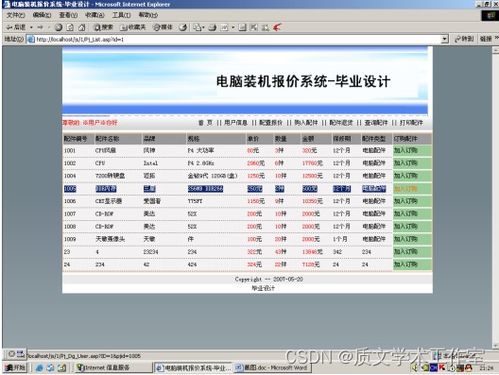Screen dimensions: 499x375
Task: Click the Home icon in browser toolbar
Action: tap(82, 27)
